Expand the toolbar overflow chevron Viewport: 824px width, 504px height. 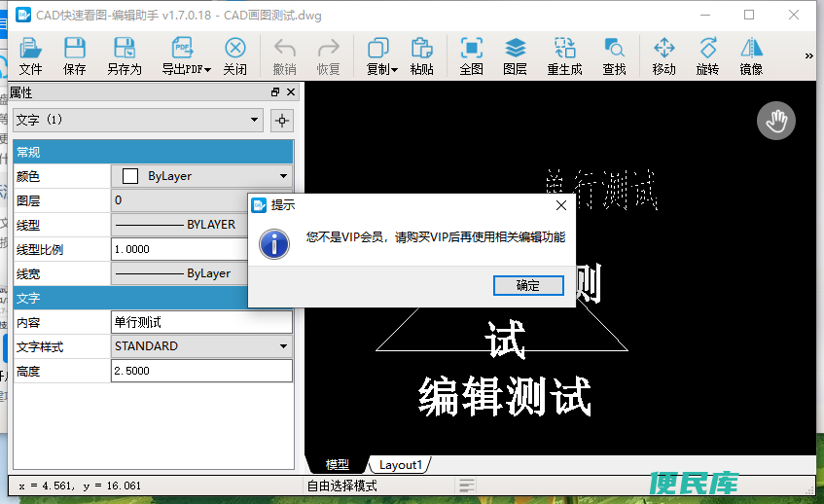pos(808,55)
